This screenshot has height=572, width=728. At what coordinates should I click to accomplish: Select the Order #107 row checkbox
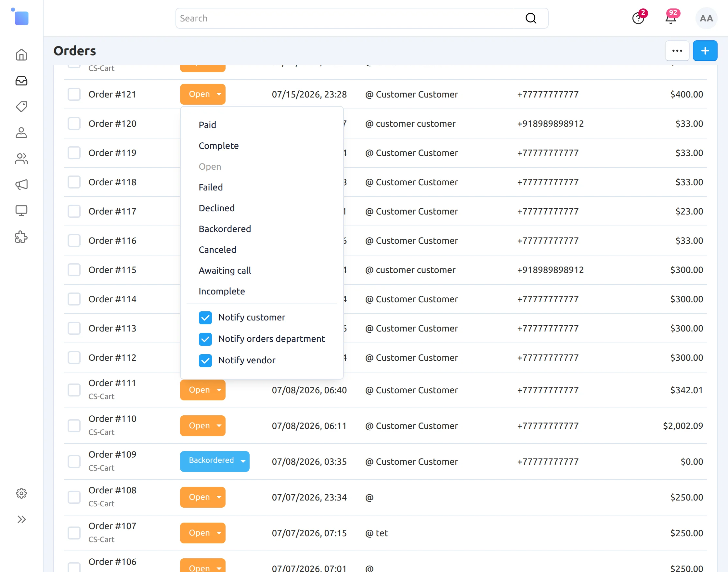74,533
